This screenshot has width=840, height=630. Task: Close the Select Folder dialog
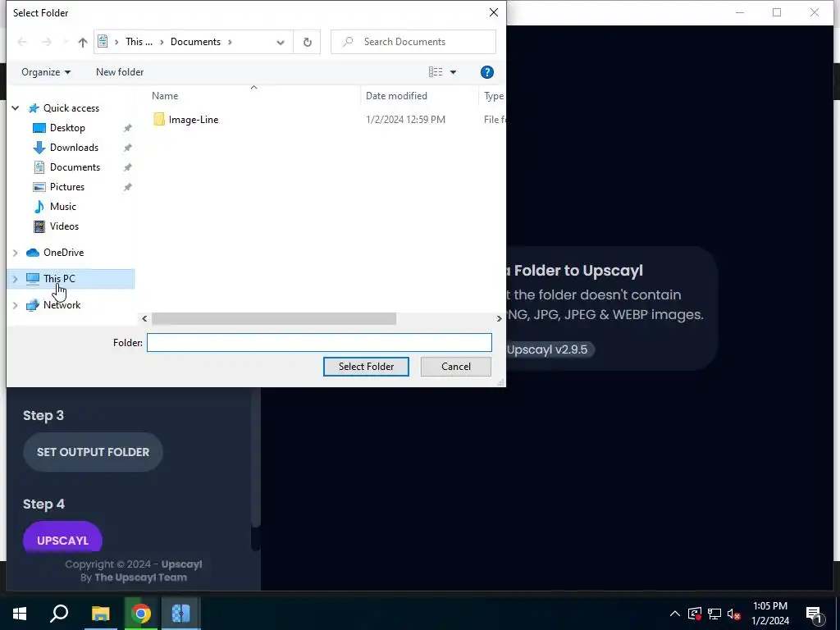point(493,12)
